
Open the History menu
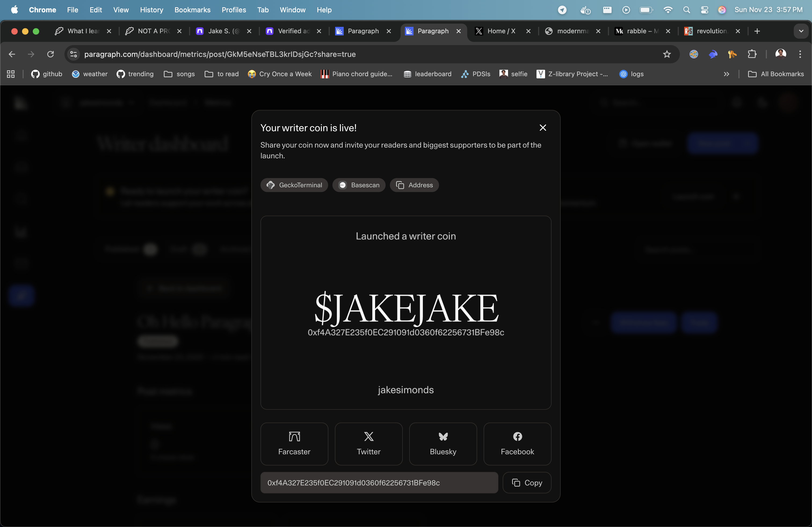[x=151, y=10]
